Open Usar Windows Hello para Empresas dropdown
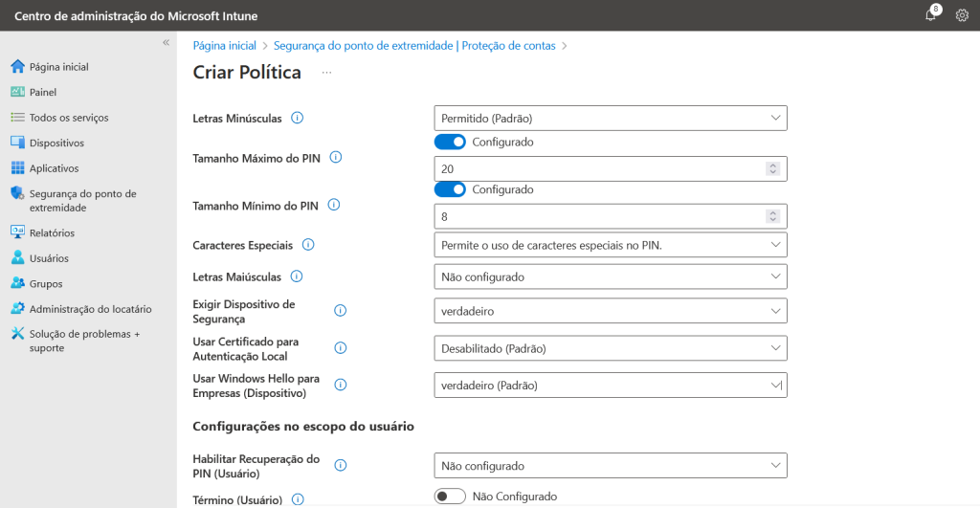 (x=611, y=386)
